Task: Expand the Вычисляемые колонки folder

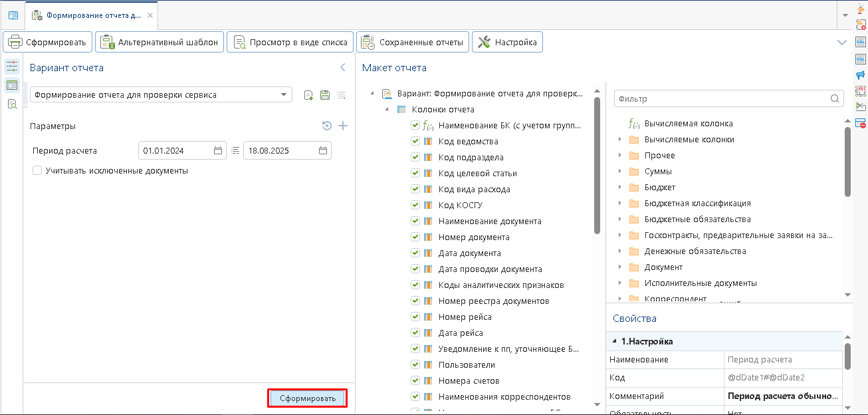Action: (620, 140)
